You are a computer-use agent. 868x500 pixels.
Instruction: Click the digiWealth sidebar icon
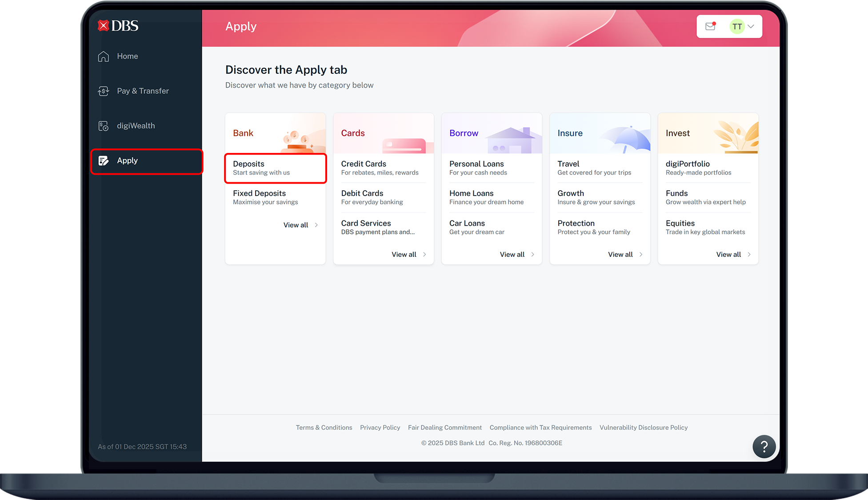(104, 126)
